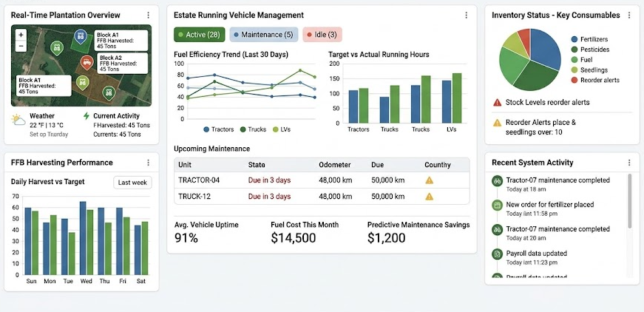
Task: Click the top-right Block A1 map label
Action: pyautogui.click(x=121, y=40)
